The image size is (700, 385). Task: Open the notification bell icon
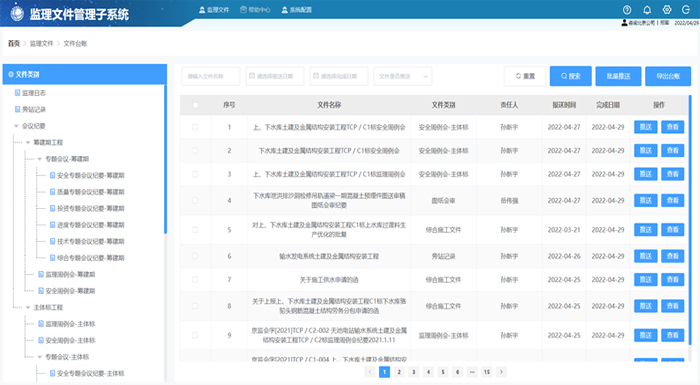click(647, 10)
